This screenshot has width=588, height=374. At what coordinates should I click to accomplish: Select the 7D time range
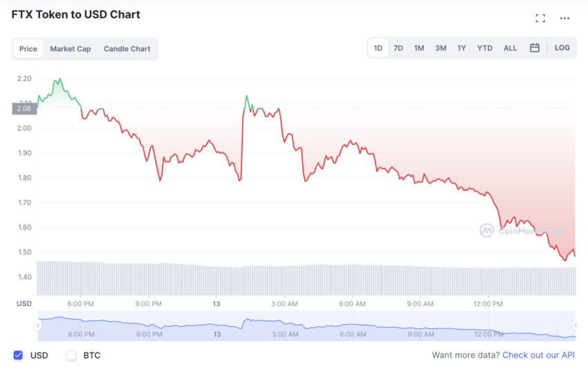[398, 48]
